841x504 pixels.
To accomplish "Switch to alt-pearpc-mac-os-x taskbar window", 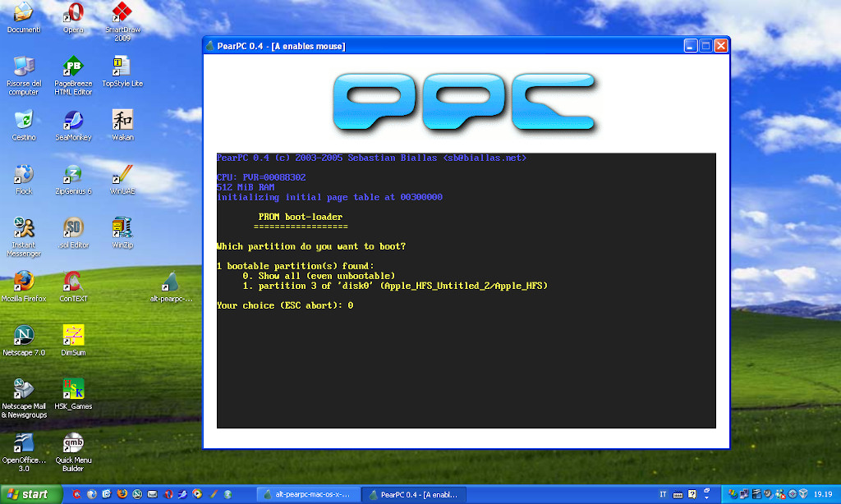I will (307, 494).
